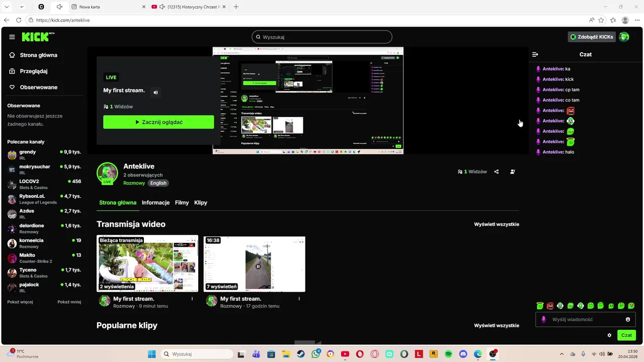Open recommended channel pajalock
Image resolution: width=644 pixels, height=362 pixels.
[x=44, y=288]
